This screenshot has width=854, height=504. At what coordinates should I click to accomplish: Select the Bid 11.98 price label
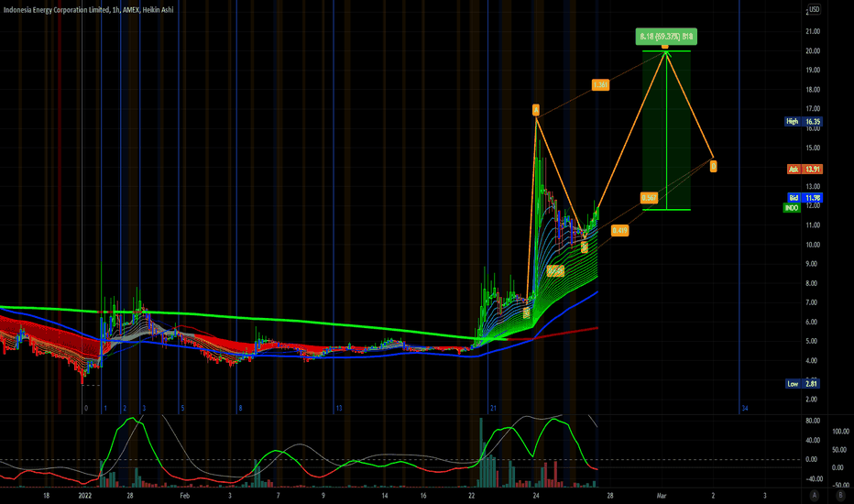805,198
